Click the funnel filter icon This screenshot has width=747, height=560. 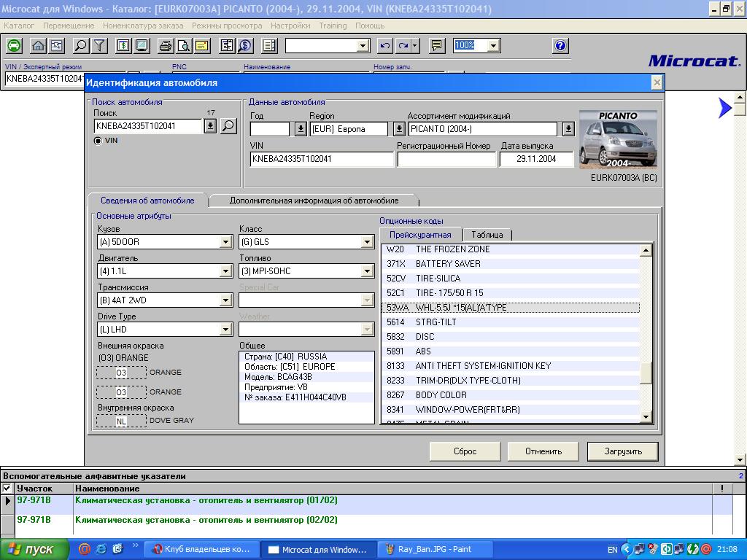tap(99, 46)
